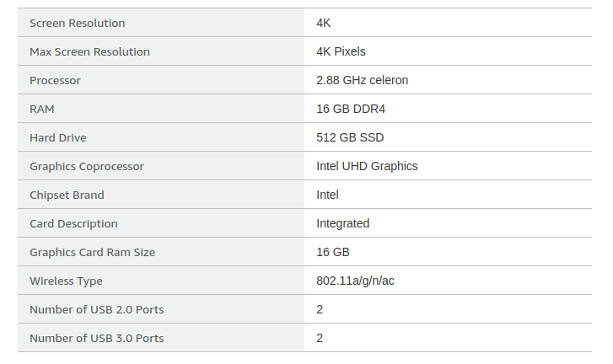
Task: Click the Graphics Coprocessor label
Action: pyautogui.click(x=87, y=166)
